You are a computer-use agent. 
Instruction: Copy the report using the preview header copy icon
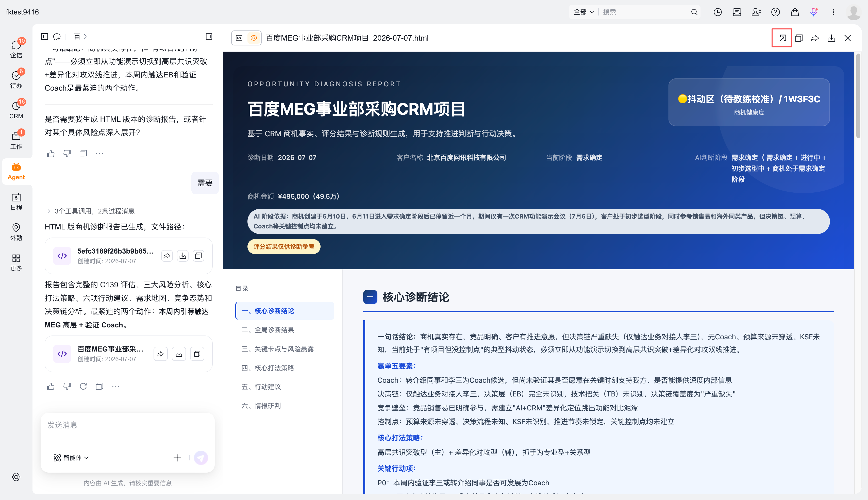tap(799, 38)
